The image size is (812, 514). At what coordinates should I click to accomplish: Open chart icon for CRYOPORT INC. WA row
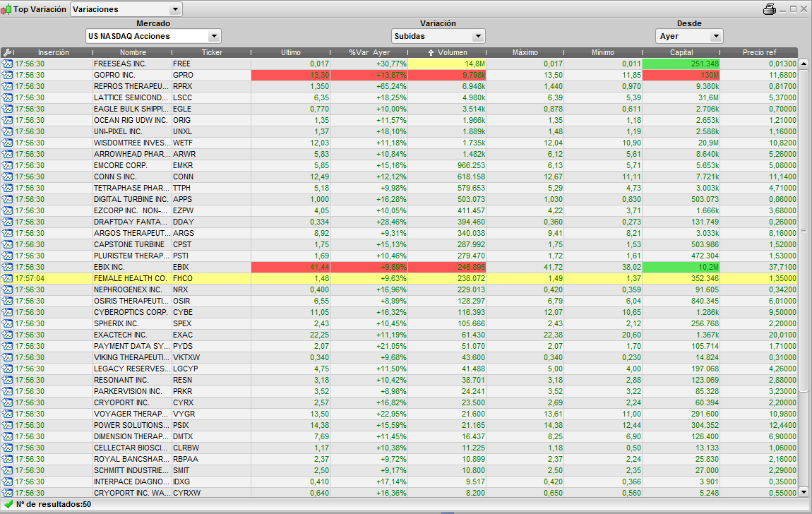[7, 493]
